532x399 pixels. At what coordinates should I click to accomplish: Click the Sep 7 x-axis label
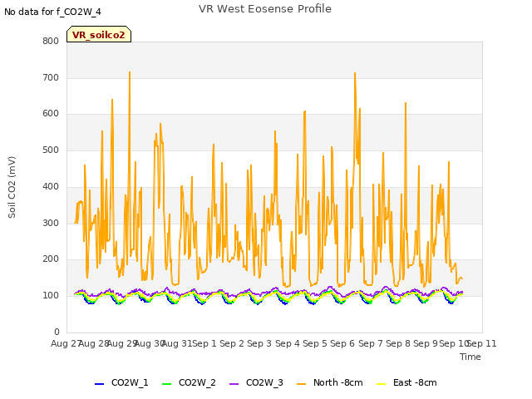click(371, 343)
